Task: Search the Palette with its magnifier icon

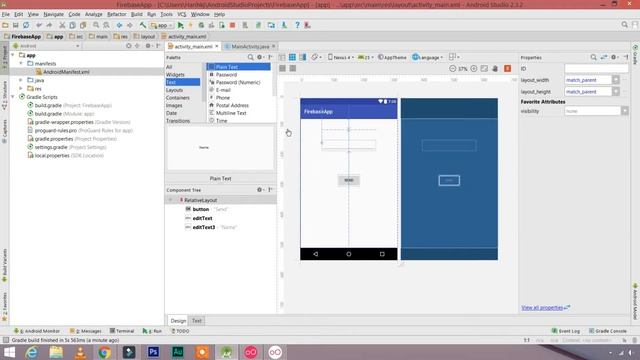Action: tap(251, 58)
